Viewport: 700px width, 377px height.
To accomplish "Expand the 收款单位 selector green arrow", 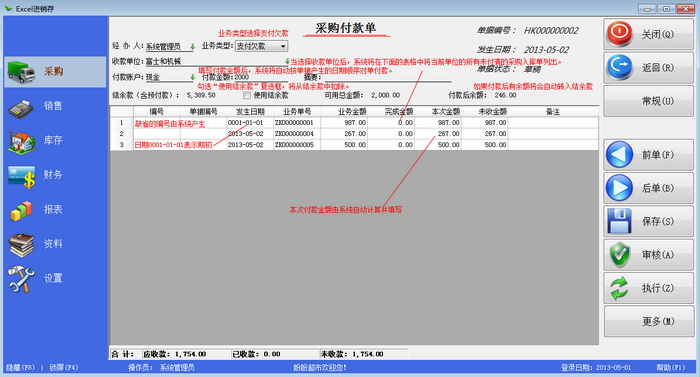I will coord(287,61).
